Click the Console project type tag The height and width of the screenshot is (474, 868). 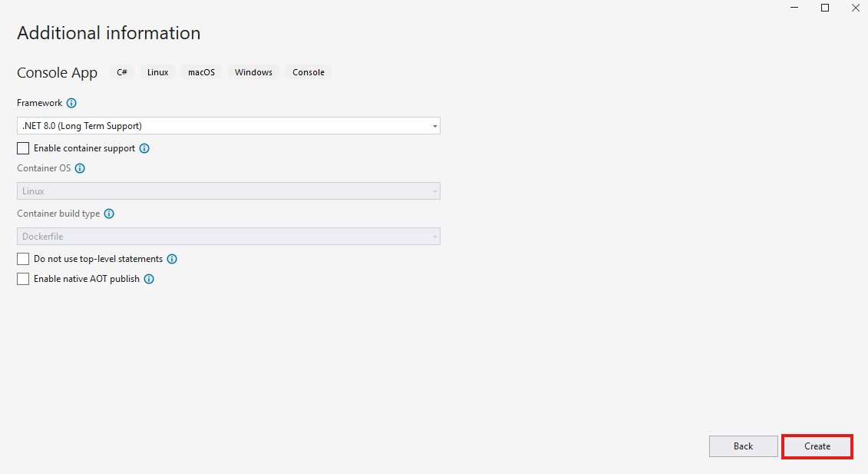point(309,72)
